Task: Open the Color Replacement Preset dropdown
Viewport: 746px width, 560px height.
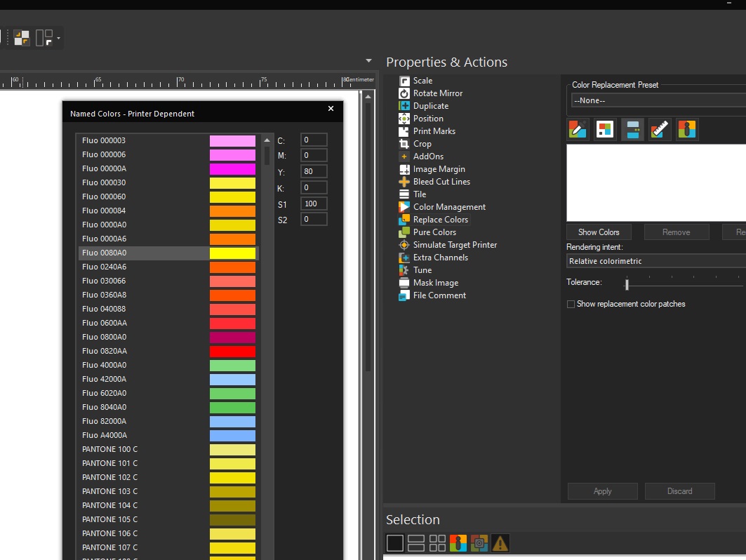Action: [658, 100]
